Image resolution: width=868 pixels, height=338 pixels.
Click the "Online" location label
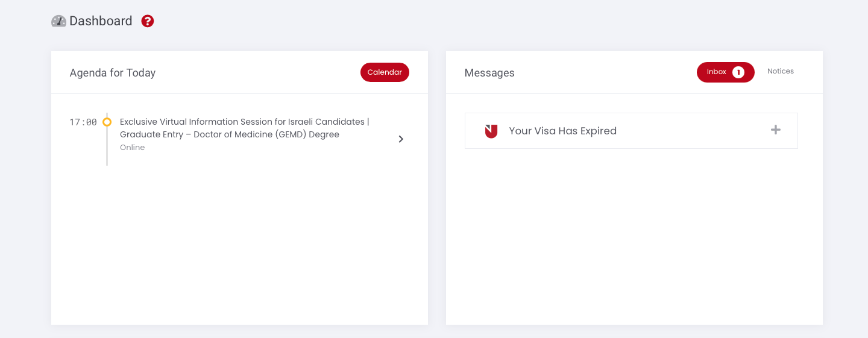tap(132, 148)
